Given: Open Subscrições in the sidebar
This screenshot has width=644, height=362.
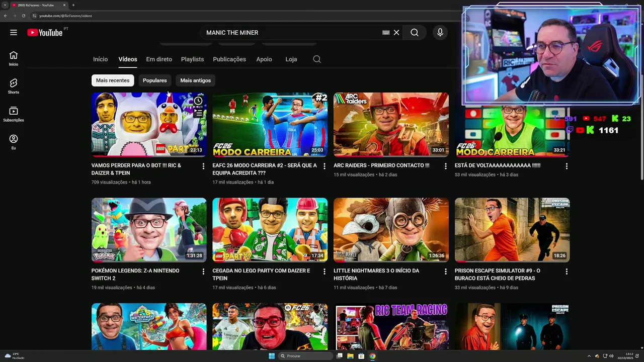Looking at the screenshot, I should [x=14, y=114].
